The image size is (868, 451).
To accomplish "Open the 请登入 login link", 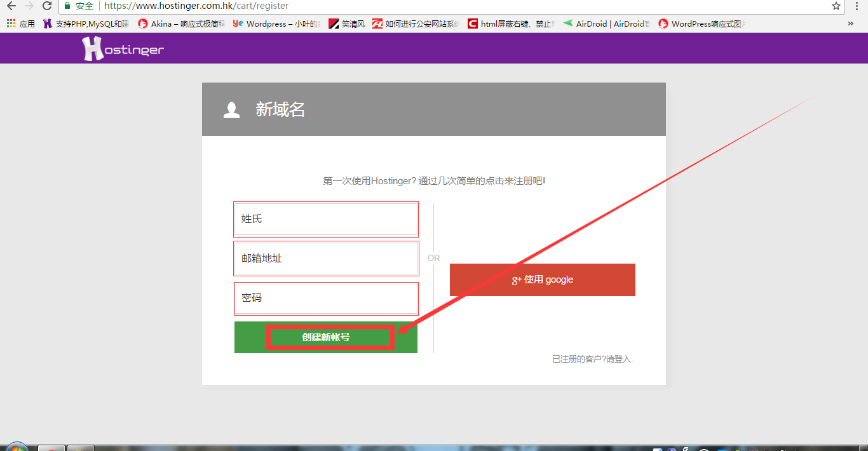I will tap(621, 358).
